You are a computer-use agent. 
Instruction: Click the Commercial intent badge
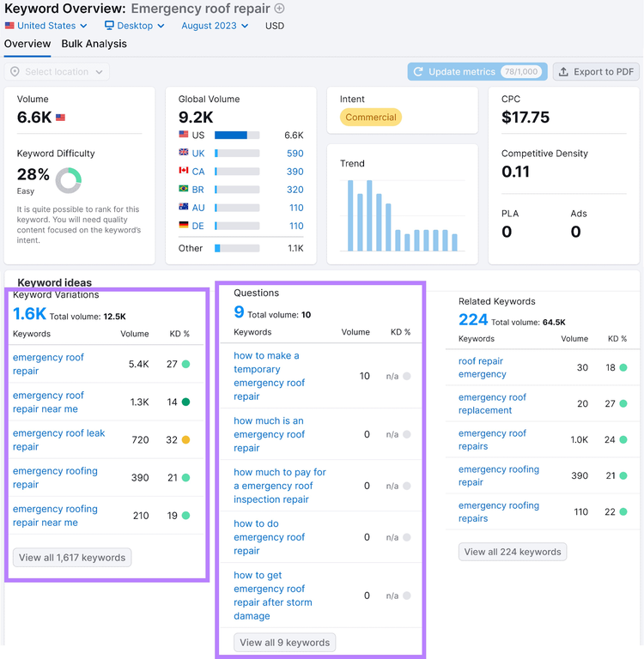[371, 118]
